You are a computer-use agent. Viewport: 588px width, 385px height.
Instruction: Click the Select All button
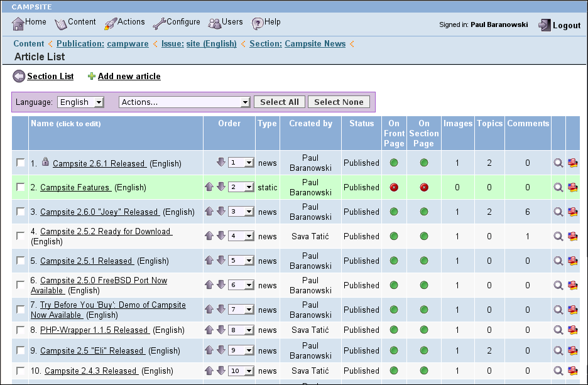point(280,102)
